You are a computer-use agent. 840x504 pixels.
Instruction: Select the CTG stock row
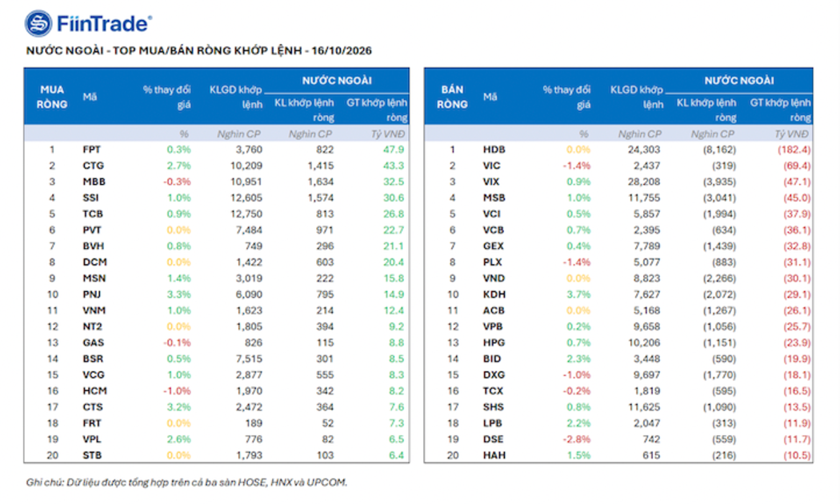pyautogui.click(x=217, y=166)
